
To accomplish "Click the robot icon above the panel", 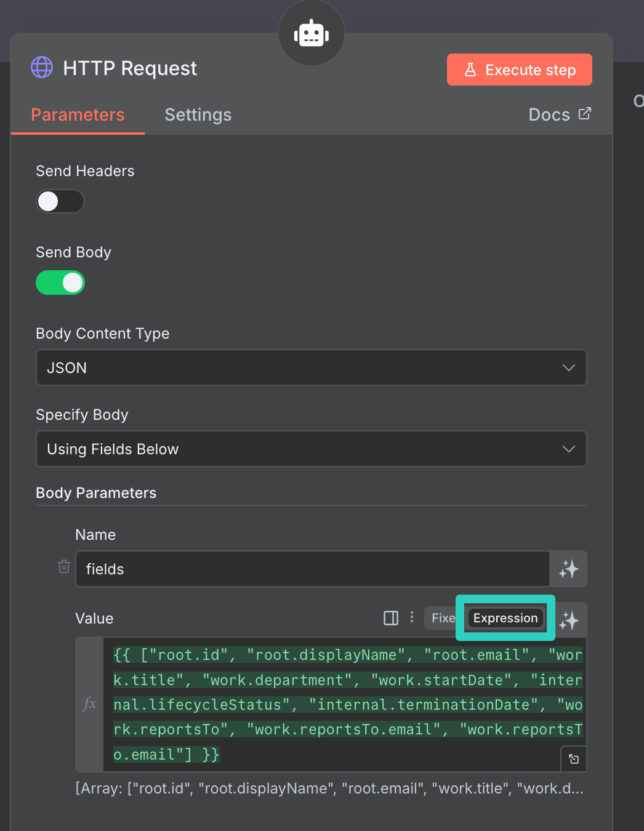I will pyautogui.click(x=312, y=33).
